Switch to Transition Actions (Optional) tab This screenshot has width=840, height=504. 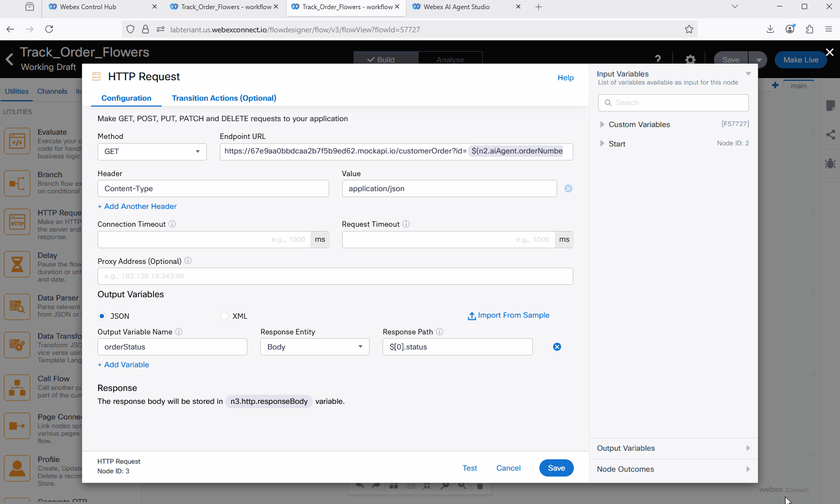tap(224, 98)
